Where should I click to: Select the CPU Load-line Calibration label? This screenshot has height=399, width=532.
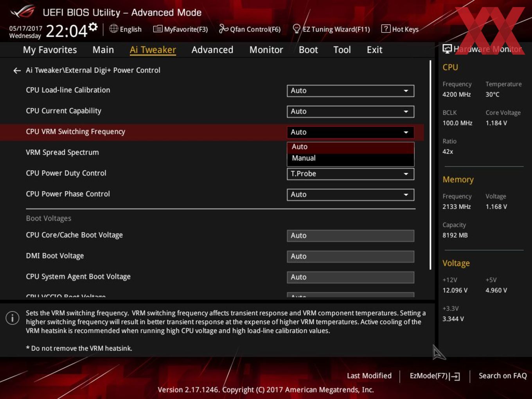point(68,90)
